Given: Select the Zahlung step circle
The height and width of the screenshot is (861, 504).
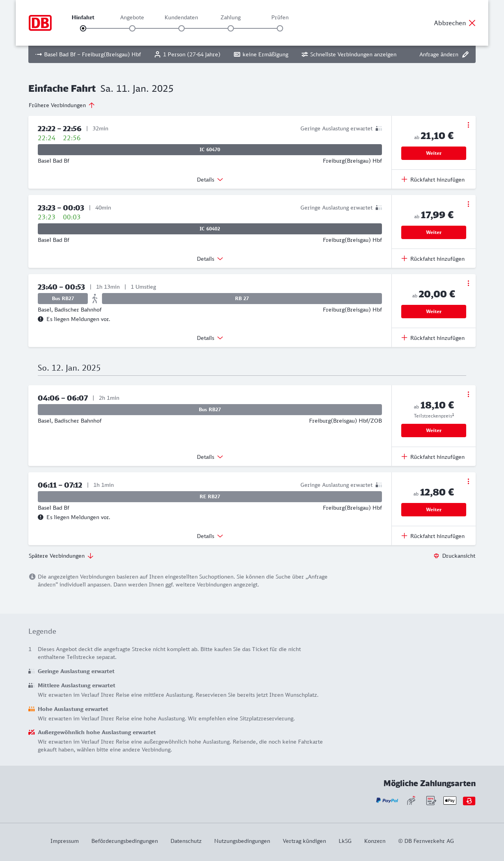Looking at the screenshot, I should tap(231, 28).
